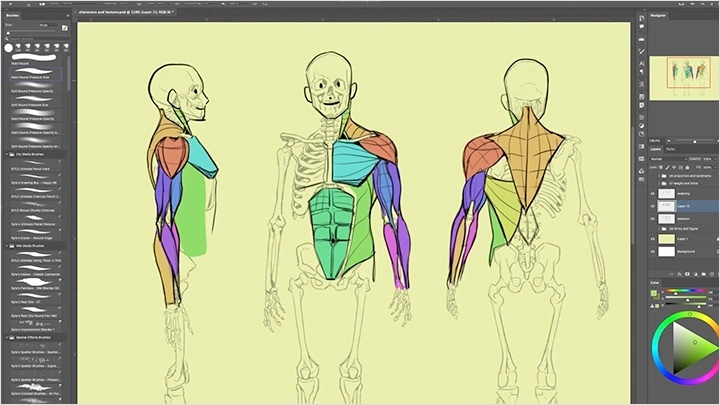Switch to the Layers tab
Screen dimensions: 720x405
tap(656, 149)
